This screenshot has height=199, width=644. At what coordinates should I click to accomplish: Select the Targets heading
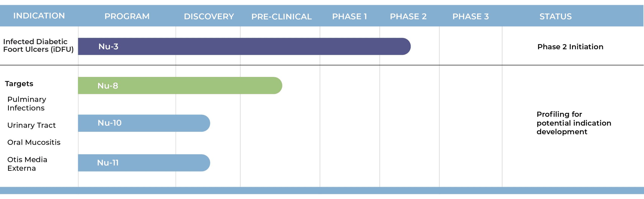tap(19, 84)
